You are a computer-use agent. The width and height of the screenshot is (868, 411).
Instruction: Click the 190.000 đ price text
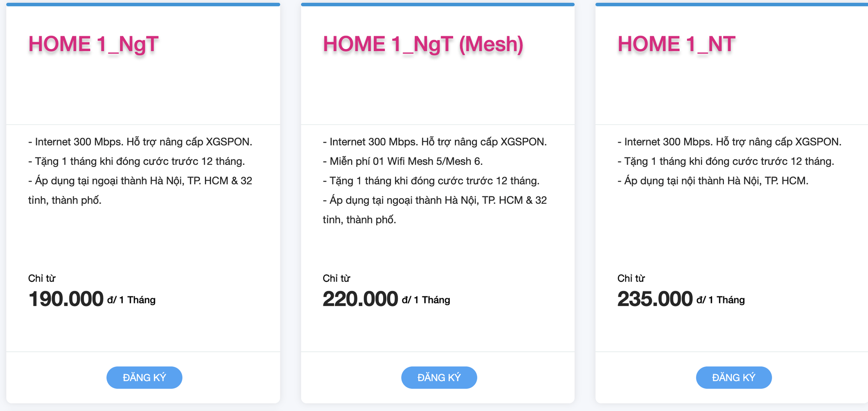[66, 298]
